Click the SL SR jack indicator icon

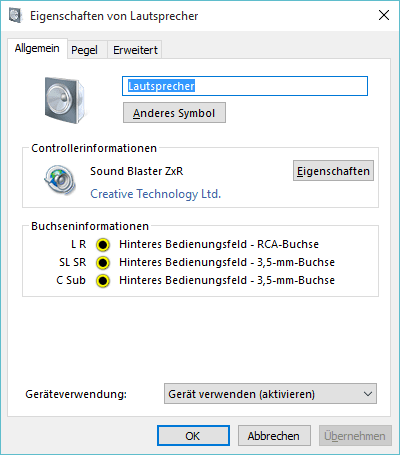[x=103, y=263]
